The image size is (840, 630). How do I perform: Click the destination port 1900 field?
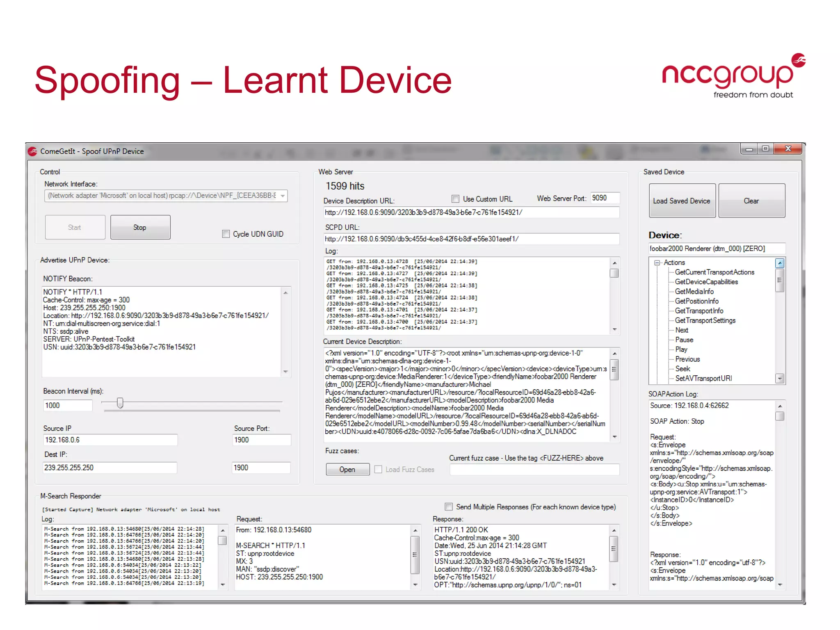tap(261, 468)
